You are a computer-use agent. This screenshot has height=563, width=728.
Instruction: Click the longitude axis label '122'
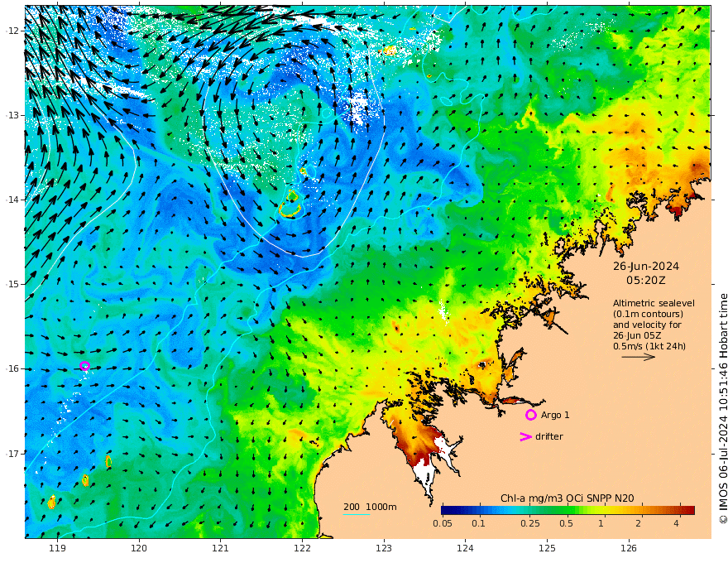(x=302, y=548)
